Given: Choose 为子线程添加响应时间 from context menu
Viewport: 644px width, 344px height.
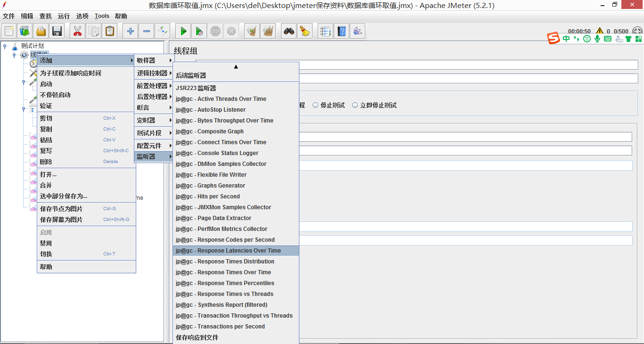Looking at the screenshot, I should tap(86, 73).
